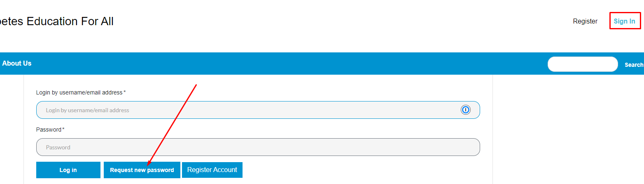Click the 1Password icon in username field

pos(465,110)
